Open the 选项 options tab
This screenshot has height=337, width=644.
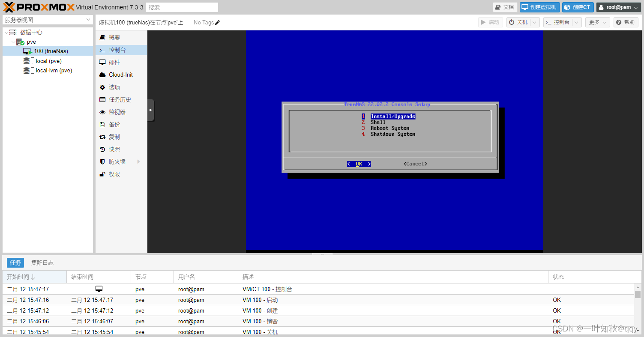[121, 87]
